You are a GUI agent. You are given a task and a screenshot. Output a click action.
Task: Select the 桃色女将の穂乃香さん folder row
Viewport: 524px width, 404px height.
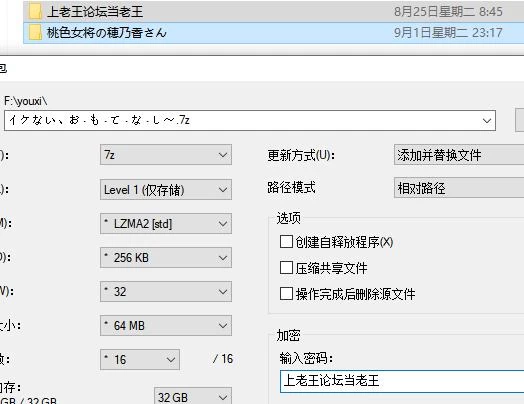(x=273, y=33)
